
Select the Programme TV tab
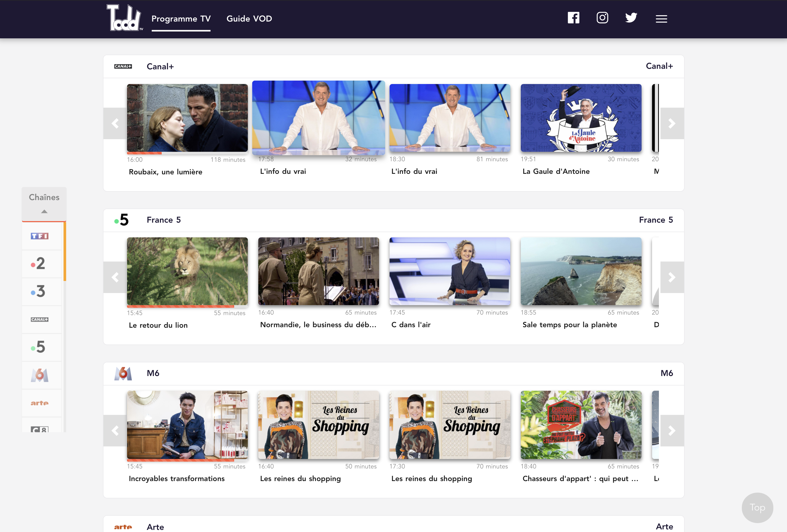181,19
